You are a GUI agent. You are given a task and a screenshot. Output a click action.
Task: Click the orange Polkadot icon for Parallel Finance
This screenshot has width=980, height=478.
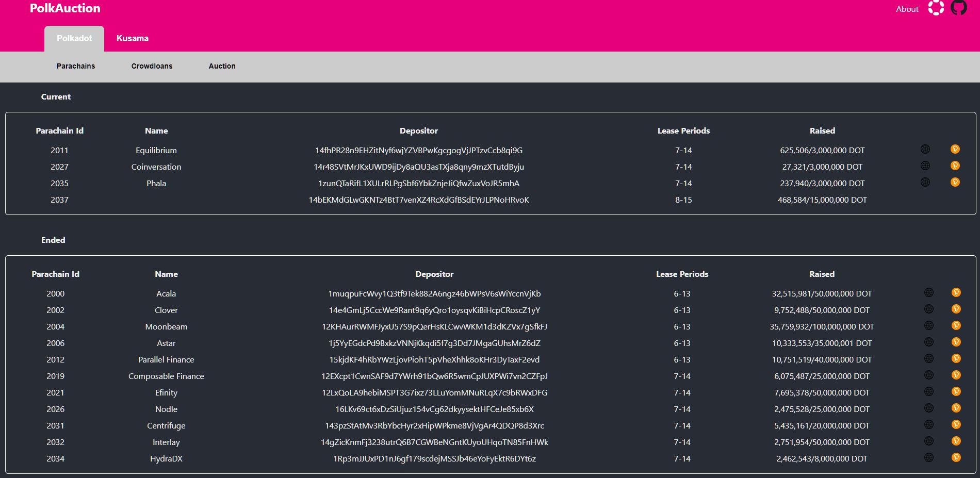956,358
